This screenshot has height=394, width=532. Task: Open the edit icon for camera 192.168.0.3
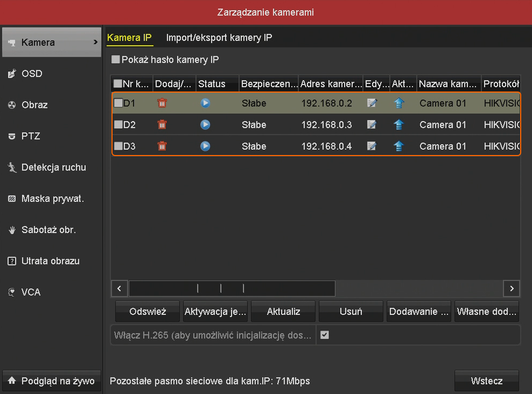[372, 124]
